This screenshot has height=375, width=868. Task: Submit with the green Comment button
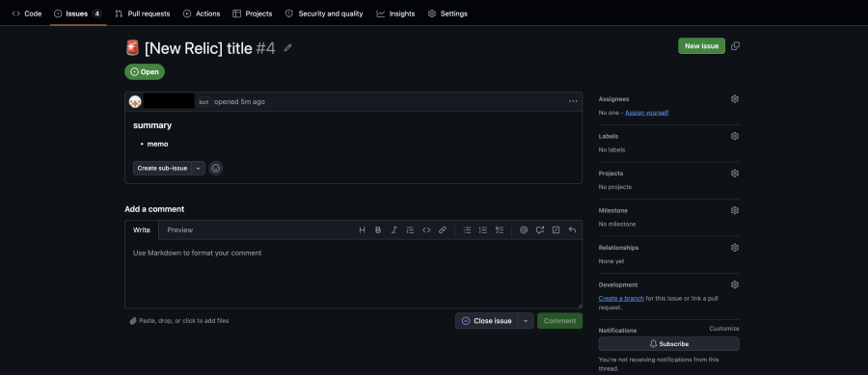click(x=559, y=321)
